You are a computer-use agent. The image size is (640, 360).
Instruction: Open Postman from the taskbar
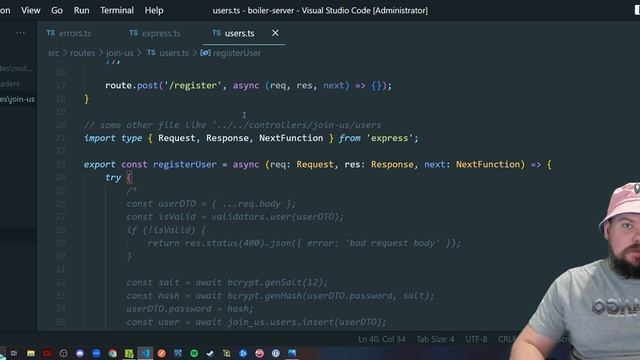pos(162,353)
